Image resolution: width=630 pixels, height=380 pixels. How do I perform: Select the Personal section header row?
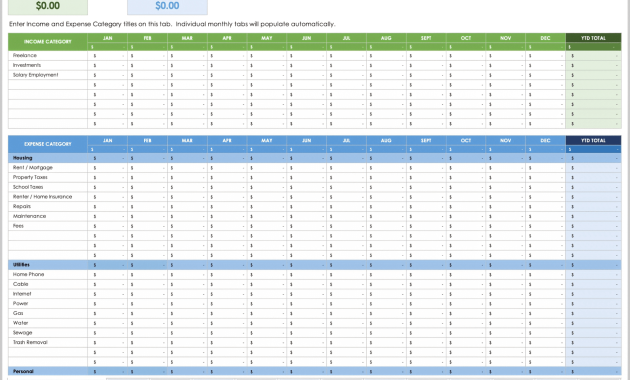tap(315, 372)
